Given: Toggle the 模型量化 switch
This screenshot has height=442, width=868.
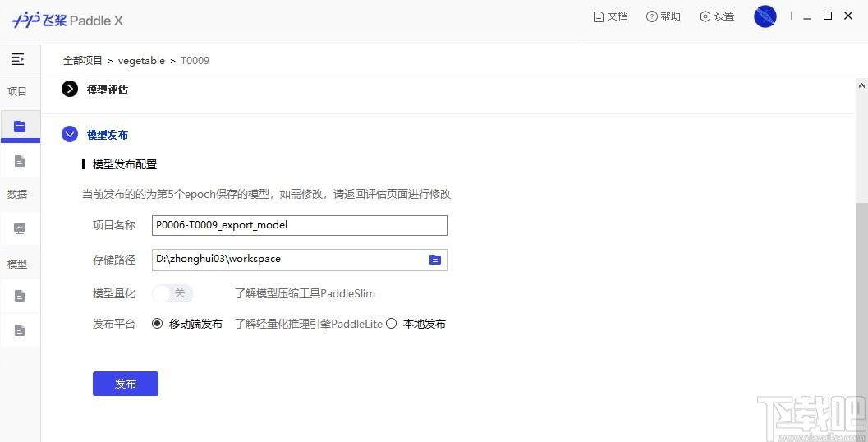Looking at the screenshot, I should click(x=172, y=293).
